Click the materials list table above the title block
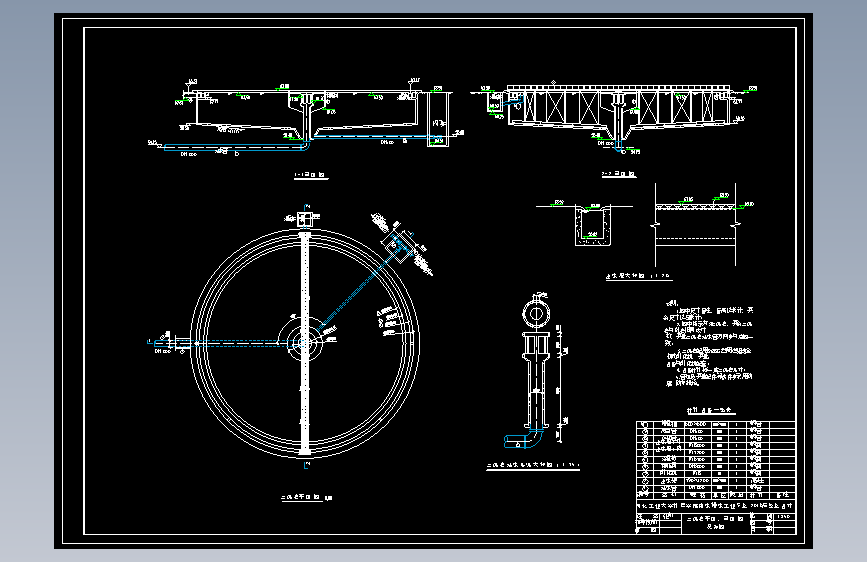Screen dimensions: 867x562 pos(715,460)
